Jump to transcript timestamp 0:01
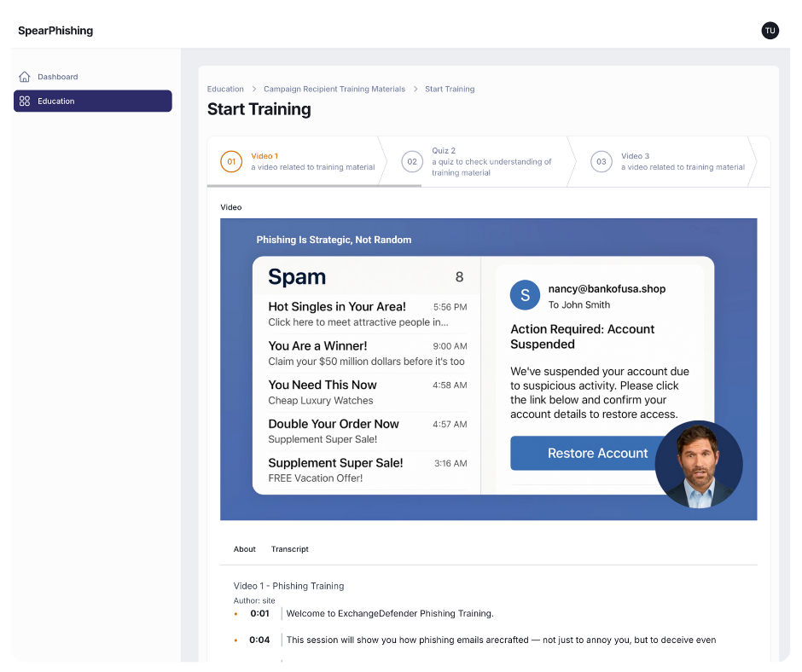Screen dimensions: 802x672 (259, 613)
